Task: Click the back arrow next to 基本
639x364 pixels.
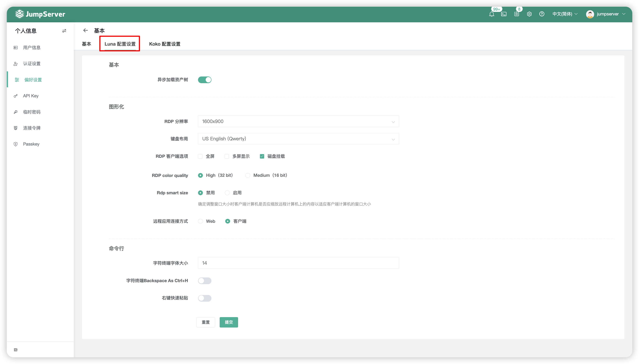Action: click(x=86, y=31)
